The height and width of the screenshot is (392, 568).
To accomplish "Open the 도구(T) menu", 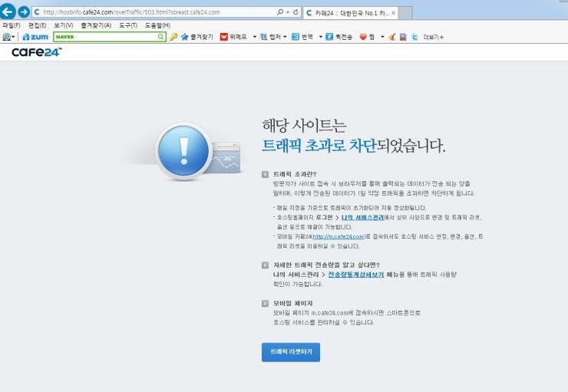I will [128, 25].
